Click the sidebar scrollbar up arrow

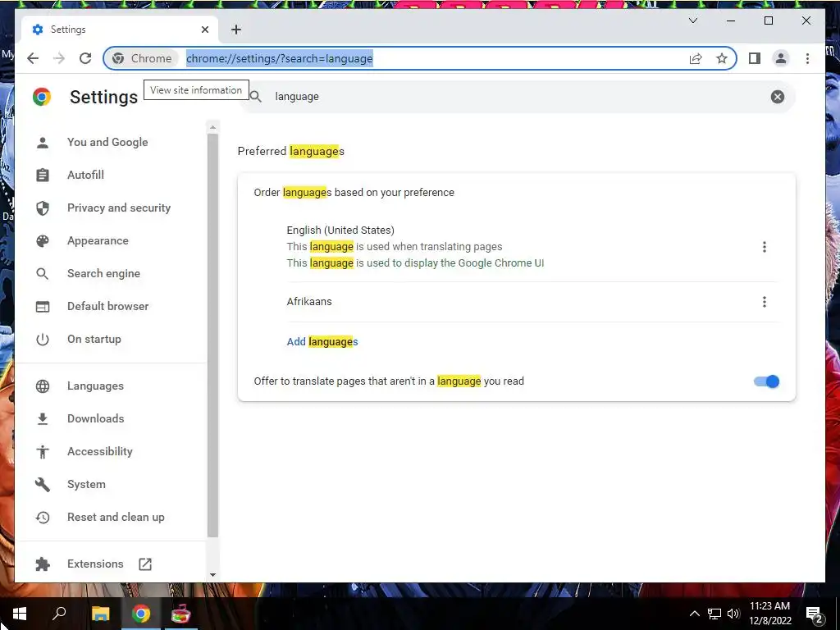tap(212, 127)
